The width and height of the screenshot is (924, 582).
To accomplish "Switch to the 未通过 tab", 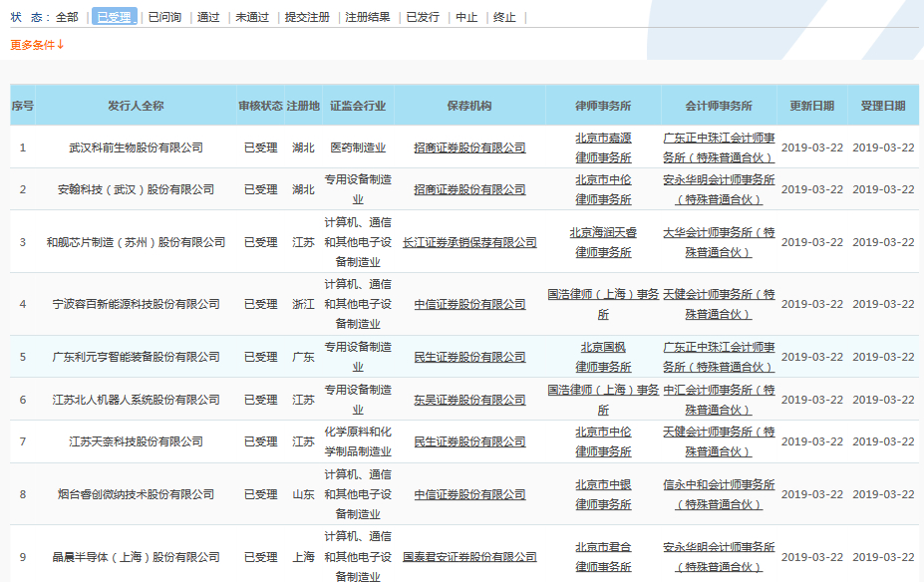I will 253,16.
